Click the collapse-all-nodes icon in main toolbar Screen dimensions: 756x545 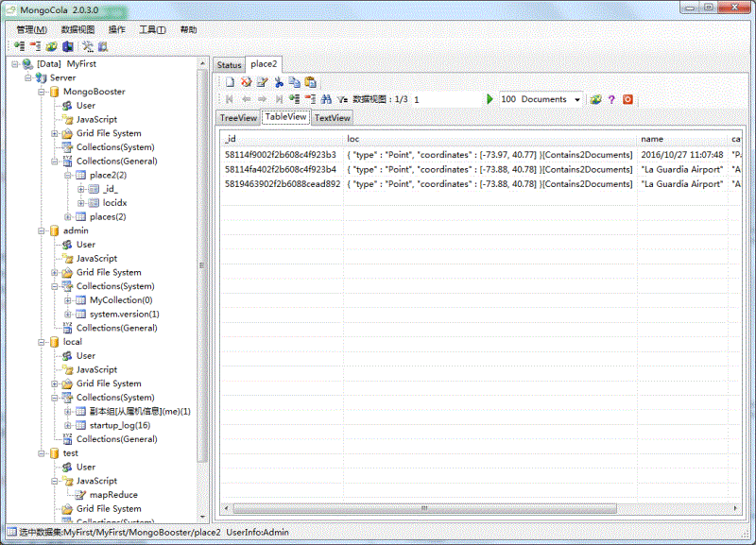pyautogui.click(x=35, y=46)
